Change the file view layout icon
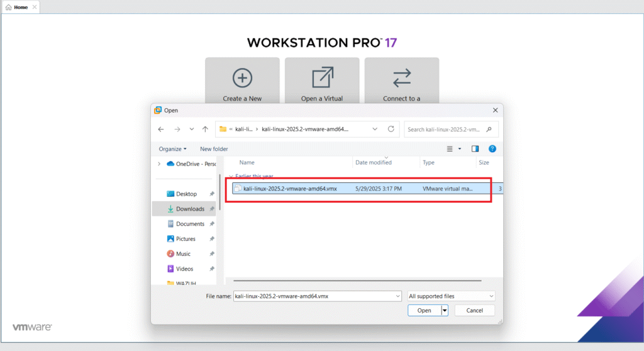 pyautogui.click(x=450, y=149)
